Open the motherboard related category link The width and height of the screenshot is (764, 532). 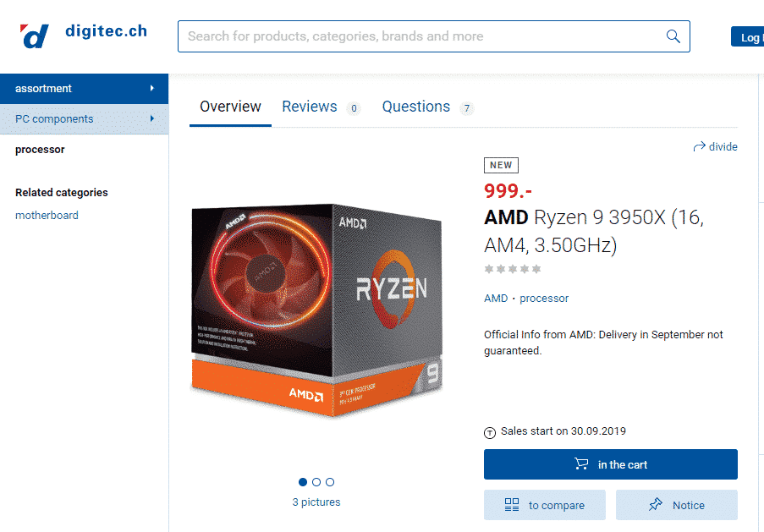click(x=47, y=216)
